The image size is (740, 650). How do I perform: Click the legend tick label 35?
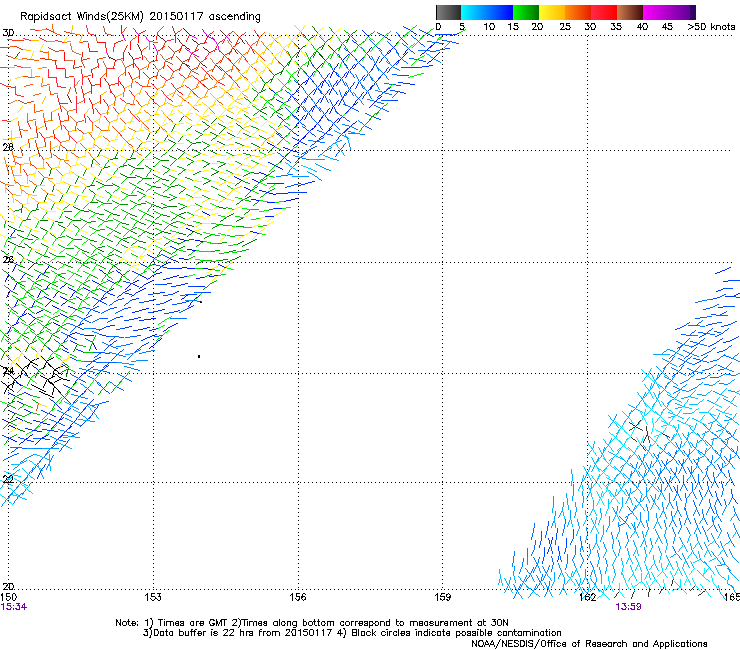[616, 27]
